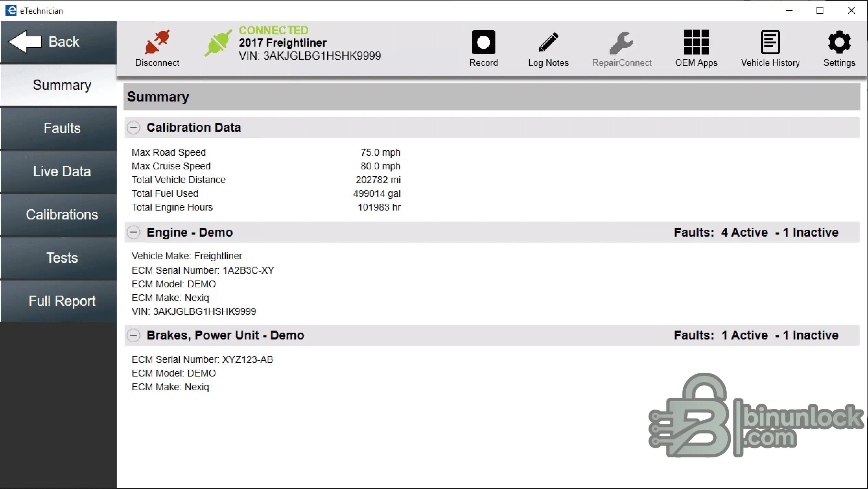Viewport: 868px width, 489px height.
Task: Open Log Notes pencil icon
Action: pos(548,42)
